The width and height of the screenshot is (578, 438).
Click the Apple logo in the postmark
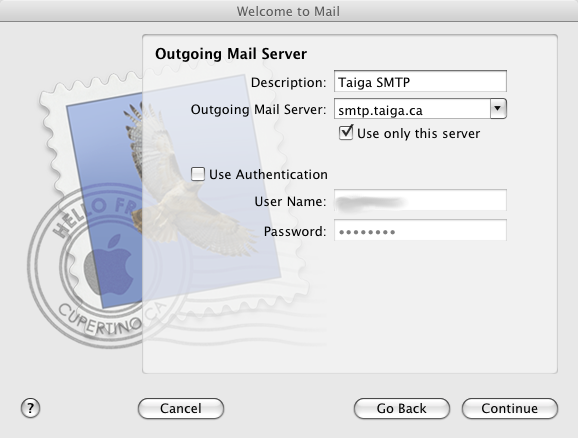(108, 265)
